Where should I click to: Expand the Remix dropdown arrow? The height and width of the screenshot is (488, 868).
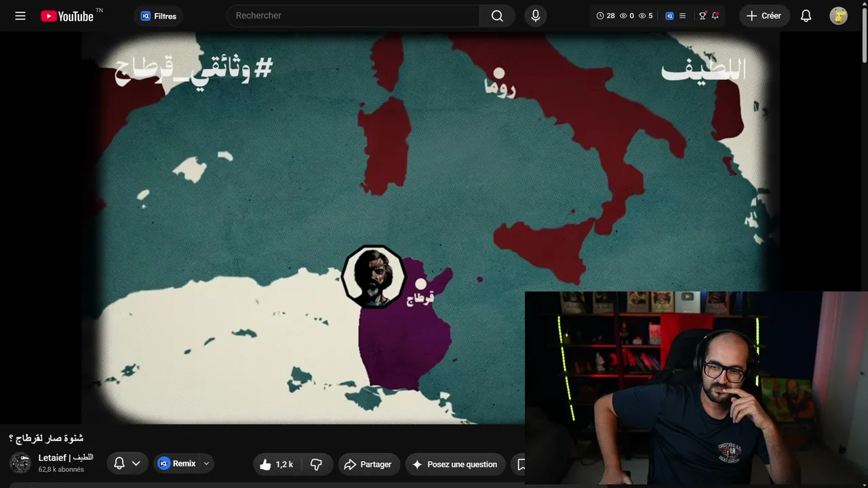tap(206, 464)
